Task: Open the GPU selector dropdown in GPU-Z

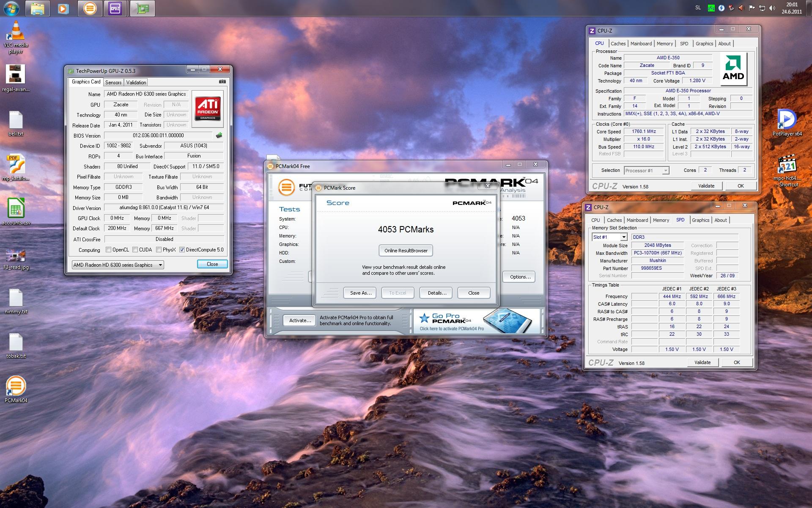Action: (118, 265)
